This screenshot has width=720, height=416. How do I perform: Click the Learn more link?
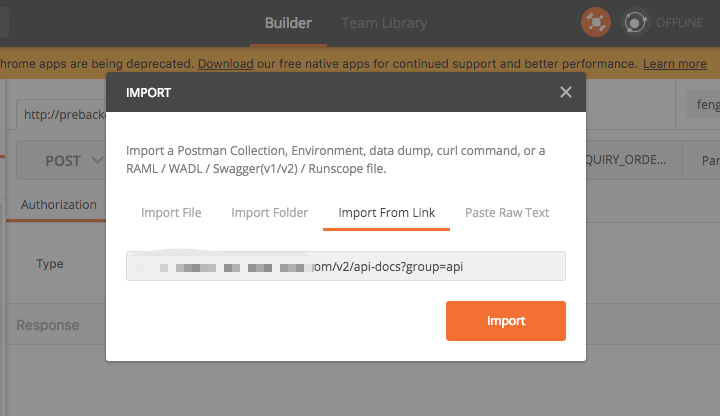[x=675, y=64]
